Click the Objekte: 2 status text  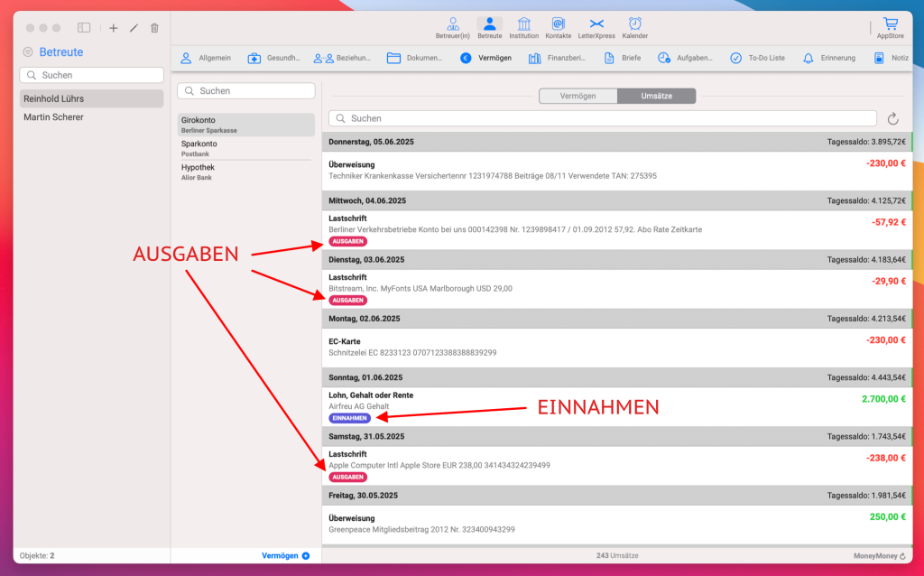point(36,555)
